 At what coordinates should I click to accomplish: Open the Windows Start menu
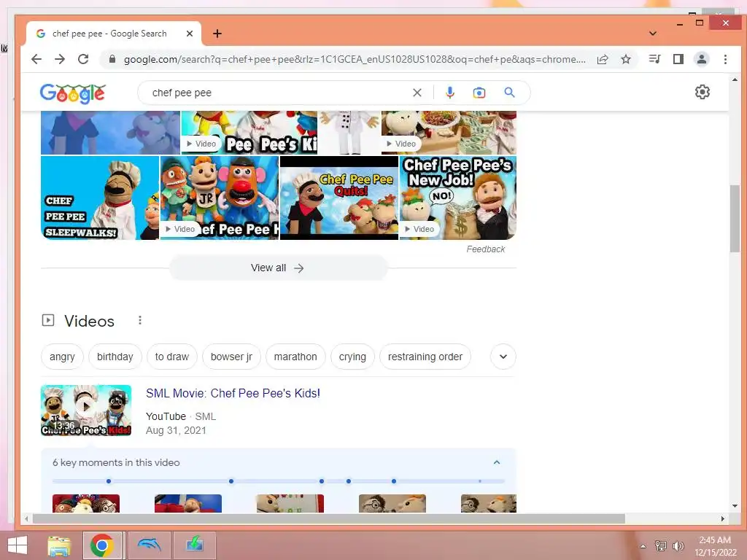click(x=18, y=545)
